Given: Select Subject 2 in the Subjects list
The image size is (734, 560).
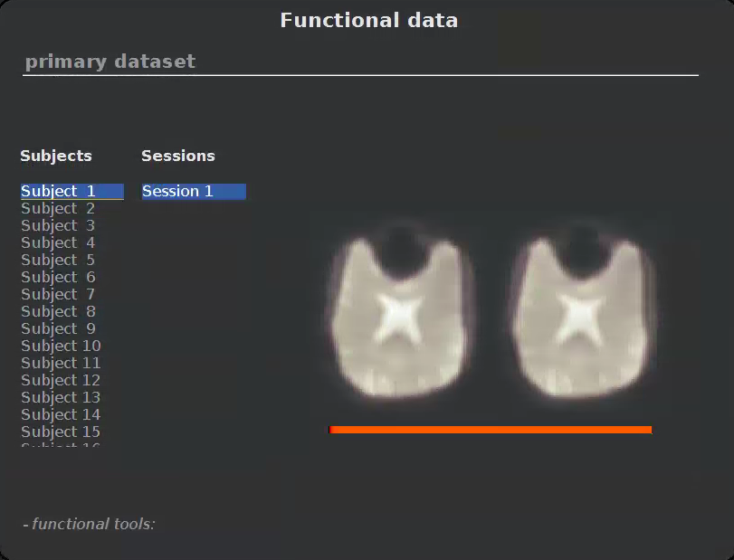Looking at the screenshot, I should [59, 209].
